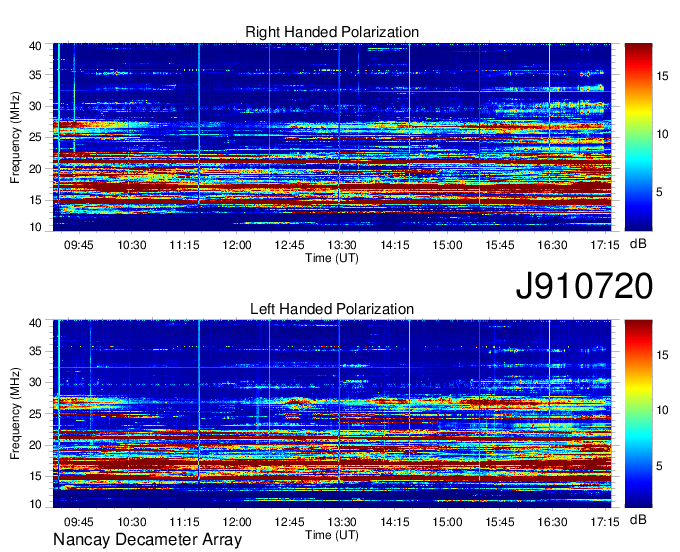Viewport: 680px width, 552px height.
Task: Click dB unit label beside Right Handed colorbar
Action: pyautogui.click(x=638, y=244)
